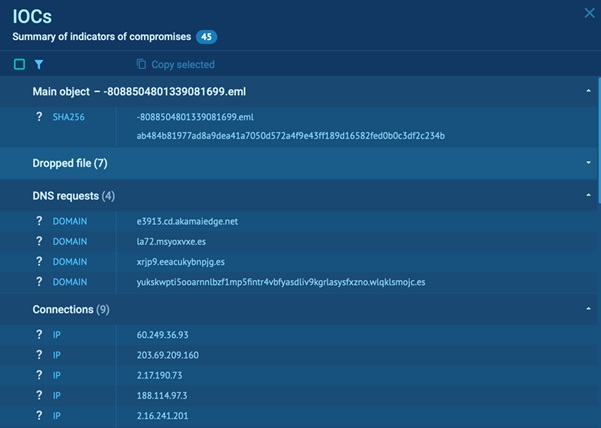This screenshot has height=428, width=601.
Task: Click question mark beside IP 60.249.36.93
Action: [x=37, y=334]
